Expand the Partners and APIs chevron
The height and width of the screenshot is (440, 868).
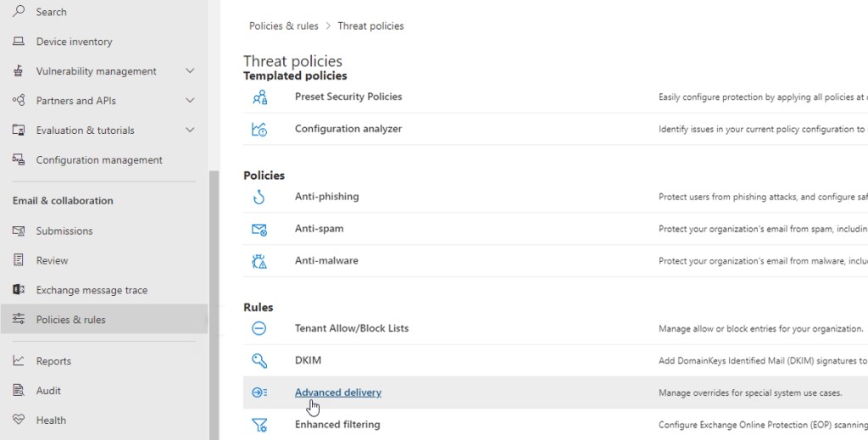tap(190, 101)
